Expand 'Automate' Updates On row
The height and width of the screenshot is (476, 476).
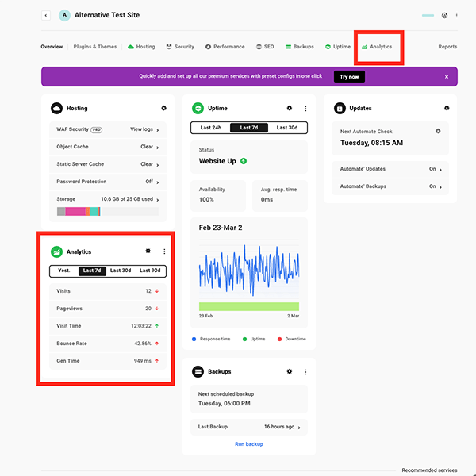point(390,169)
